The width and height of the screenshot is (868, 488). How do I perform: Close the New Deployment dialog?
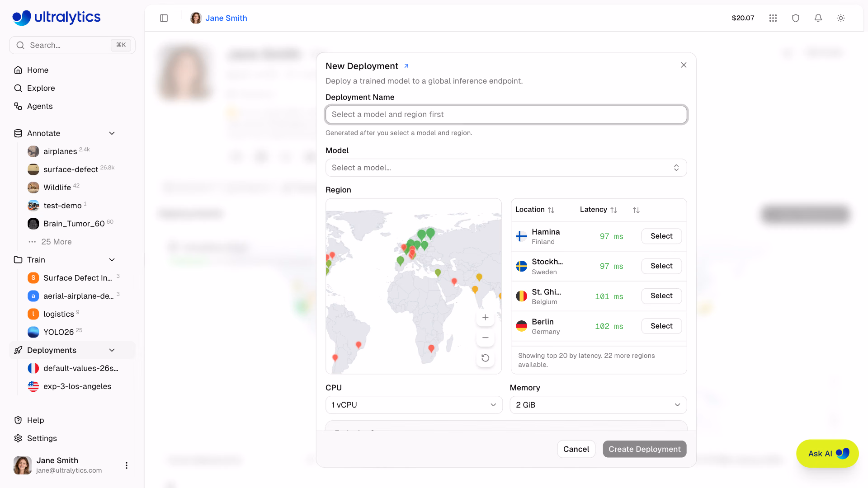click(684, 65)
